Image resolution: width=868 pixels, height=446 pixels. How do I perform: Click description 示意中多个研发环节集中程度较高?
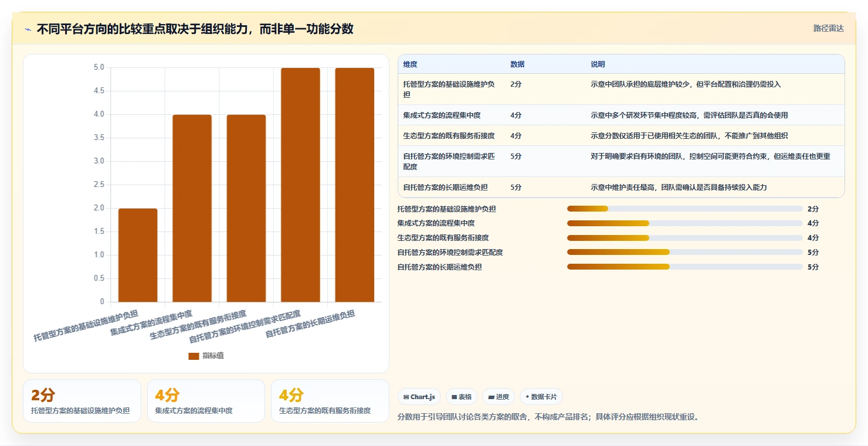(689, 115)
